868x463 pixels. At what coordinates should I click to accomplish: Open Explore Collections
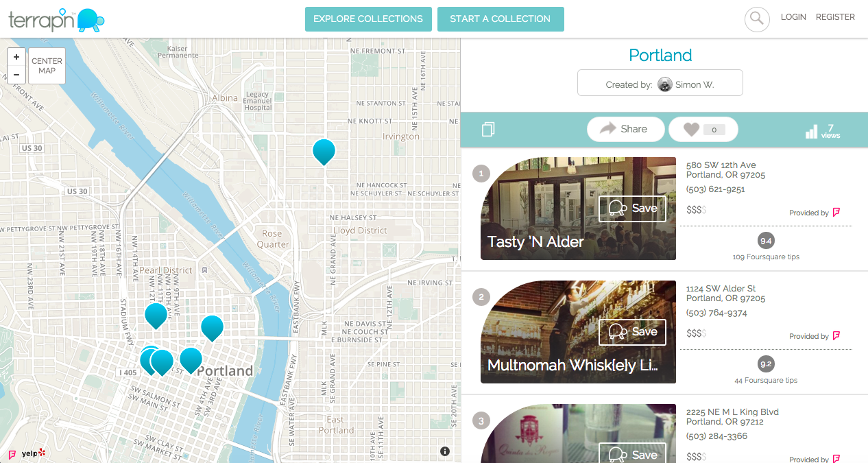pos(368,19)
